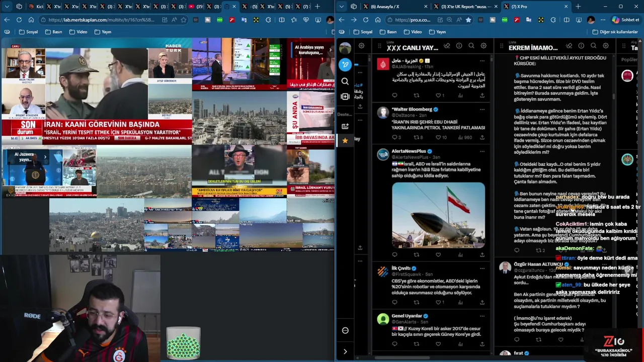The height and width of the screenshot is (362, 644).
Task: Open Video bookmarks folder in left window
Action: tap(78, 32)
